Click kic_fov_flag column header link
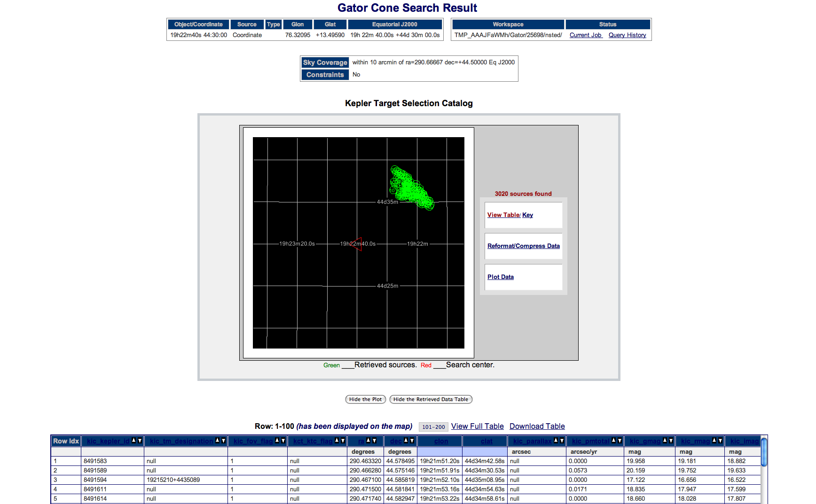The height and width of the screenshot is (504, 816). 253,441
